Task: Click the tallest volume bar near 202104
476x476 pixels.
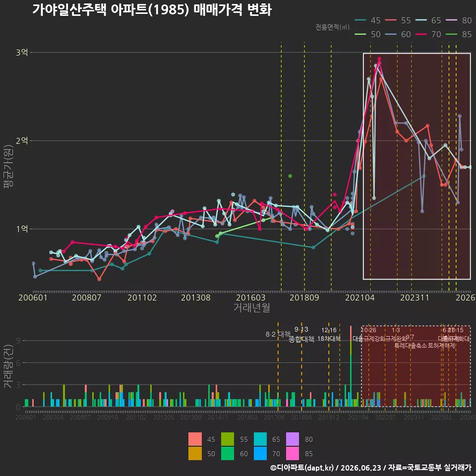Action: click(351, 366)
